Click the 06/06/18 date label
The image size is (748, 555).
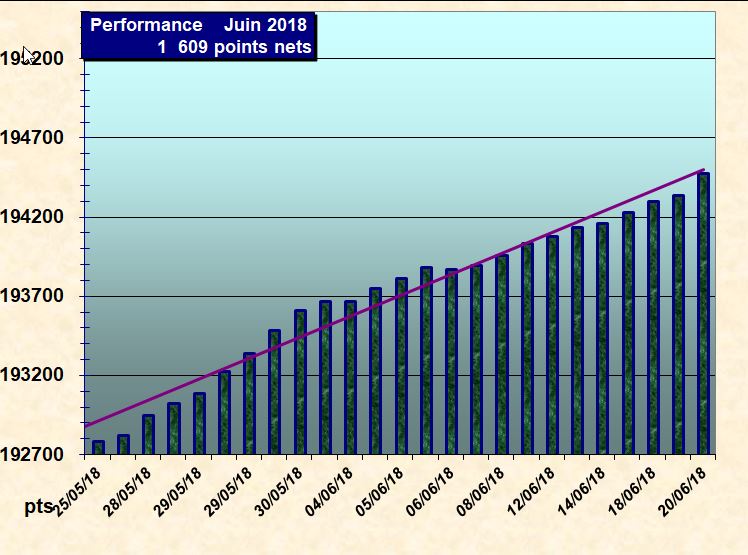pos(430,489)
